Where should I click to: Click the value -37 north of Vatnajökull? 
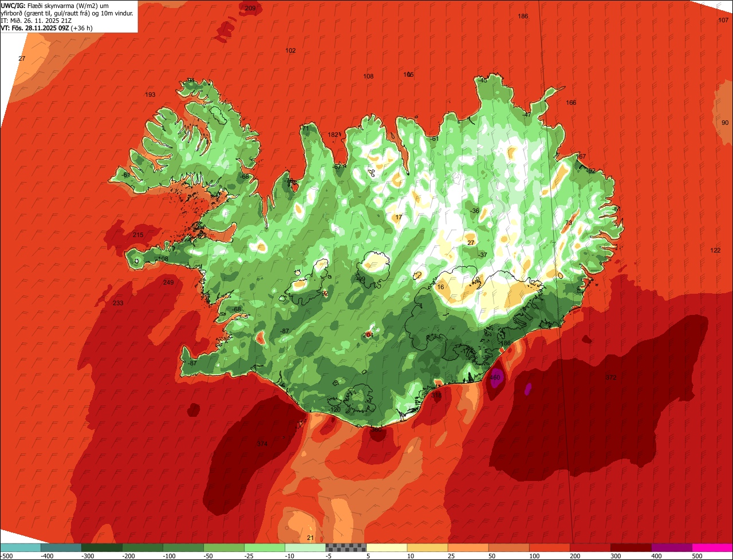pos(483,255)
